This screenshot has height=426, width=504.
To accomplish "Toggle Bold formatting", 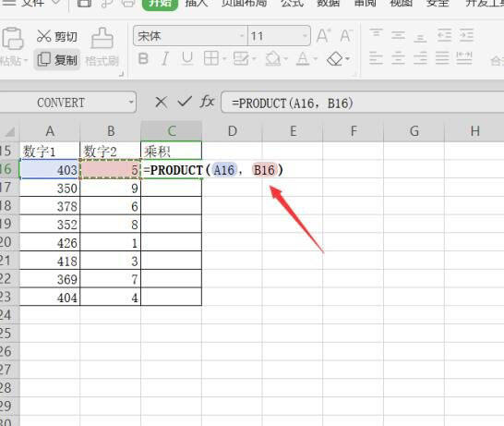I will click(x=143, y=59).
